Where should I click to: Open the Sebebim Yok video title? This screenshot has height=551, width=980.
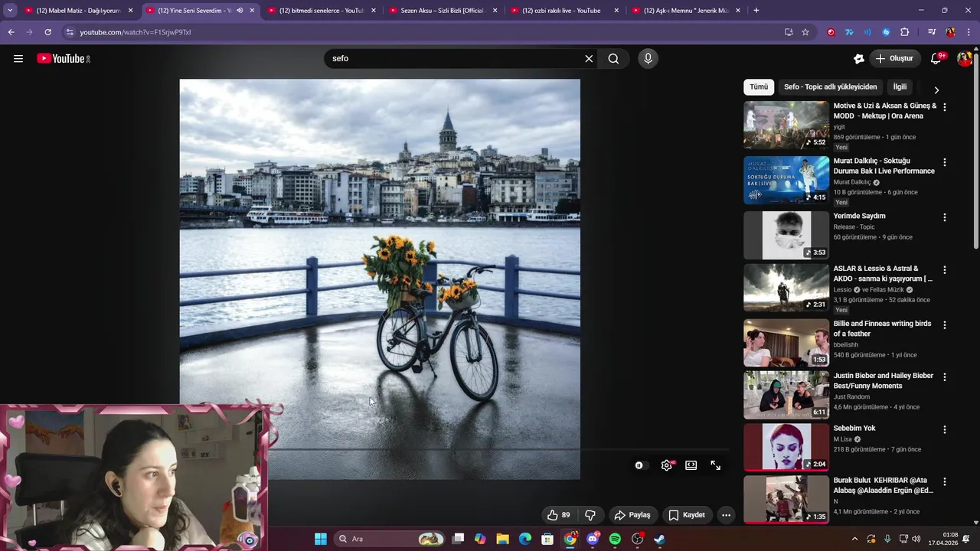(854, 428)
